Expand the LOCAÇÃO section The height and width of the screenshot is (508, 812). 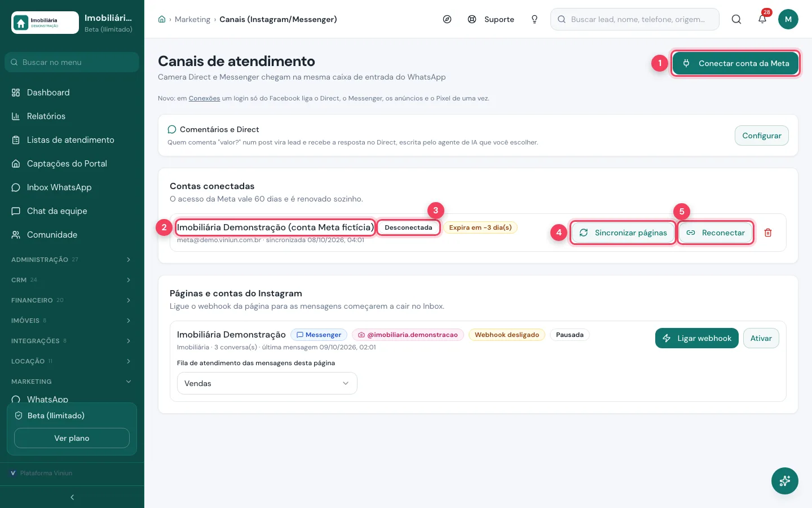(72, 361)
